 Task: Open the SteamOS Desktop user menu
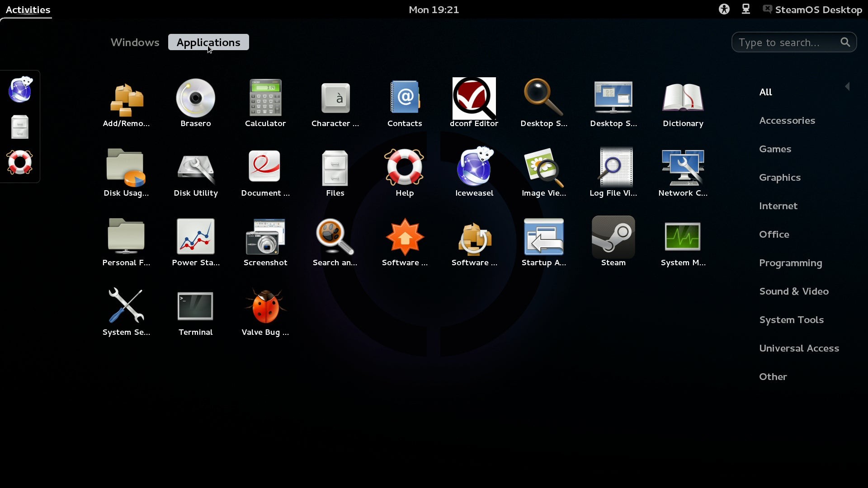tap(812, 9)
